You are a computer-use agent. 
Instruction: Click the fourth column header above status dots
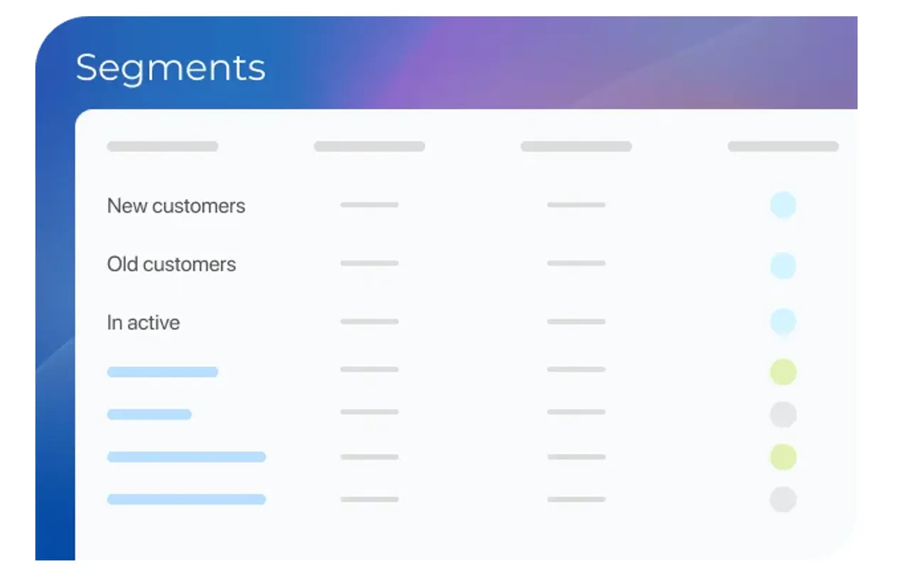[x=783, y=146]
